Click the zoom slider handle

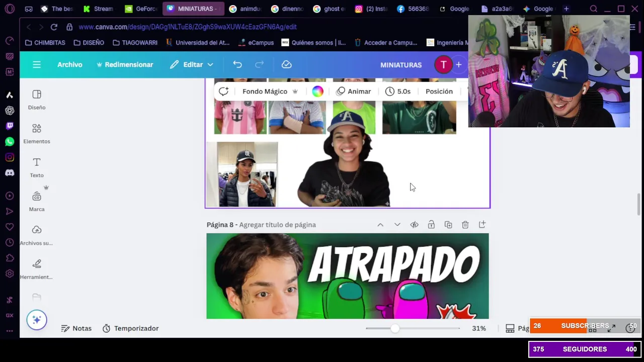click(395, 328)
